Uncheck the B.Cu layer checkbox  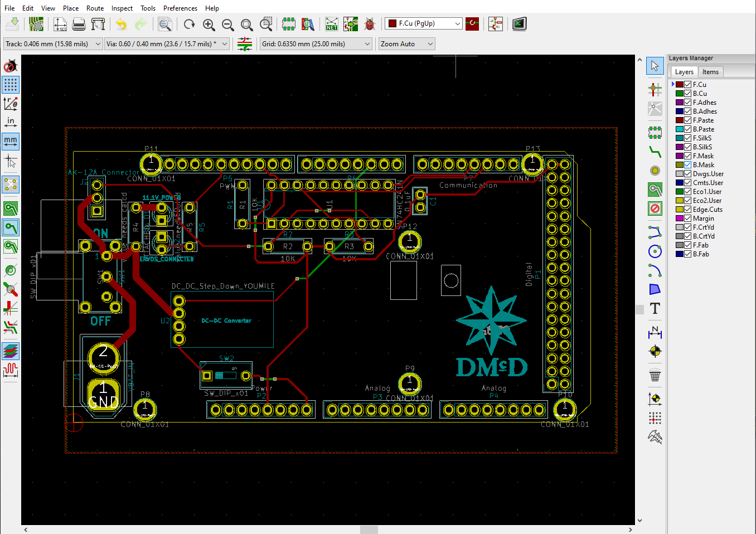click(x=688, y=94)
